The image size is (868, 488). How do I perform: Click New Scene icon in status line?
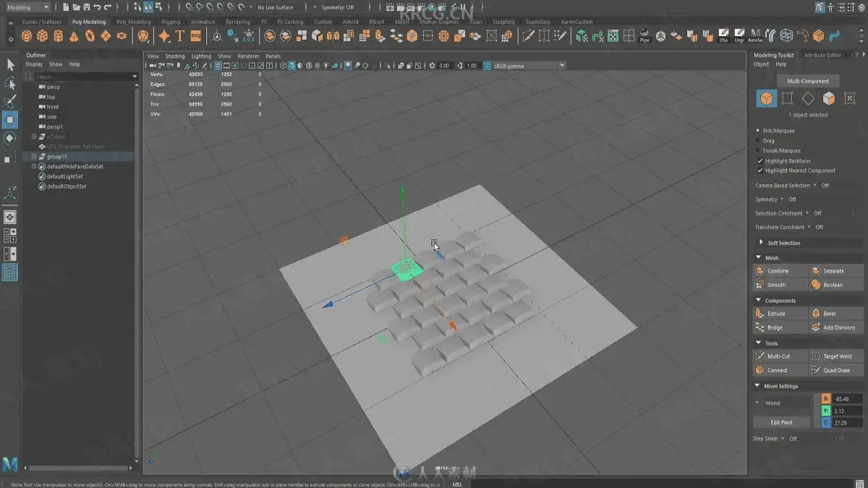tap(66, 7)
